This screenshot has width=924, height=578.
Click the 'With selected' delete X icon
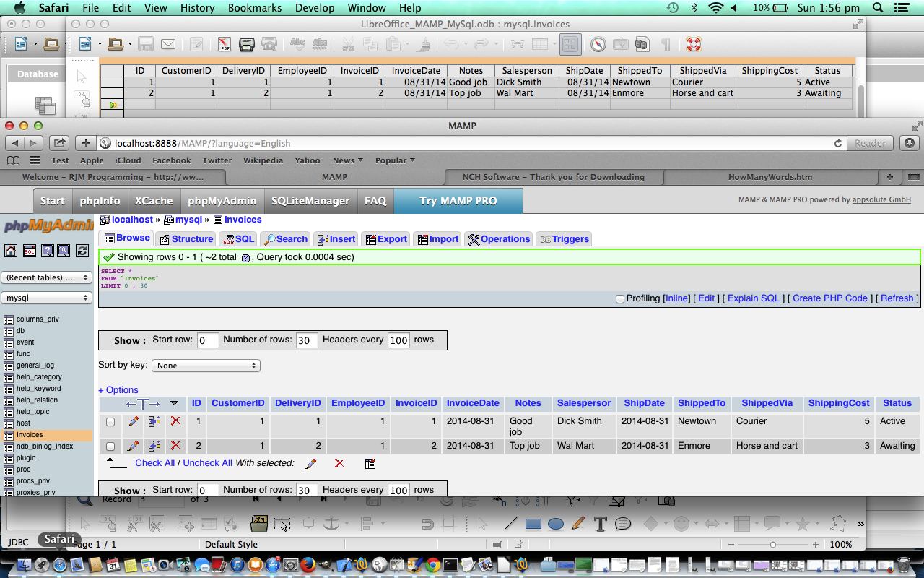(x=339, y=463)
